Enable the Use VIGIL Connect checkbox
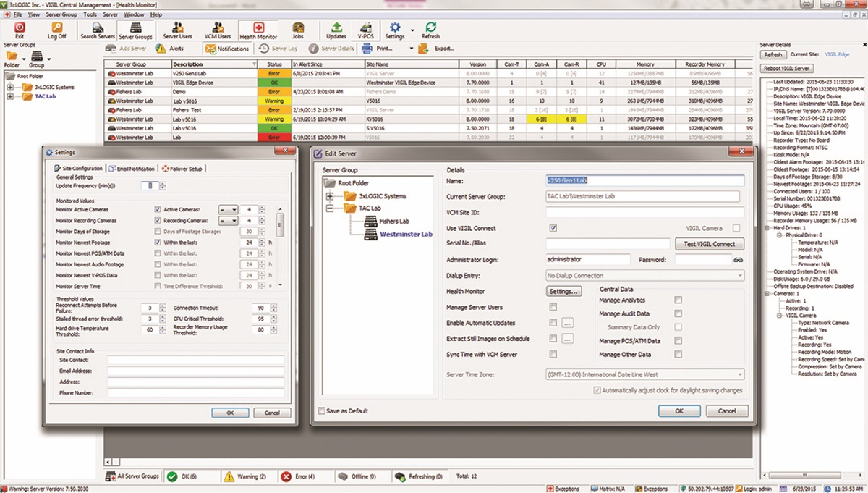Screen dimensions: 868x493 [x=553, y=227]
